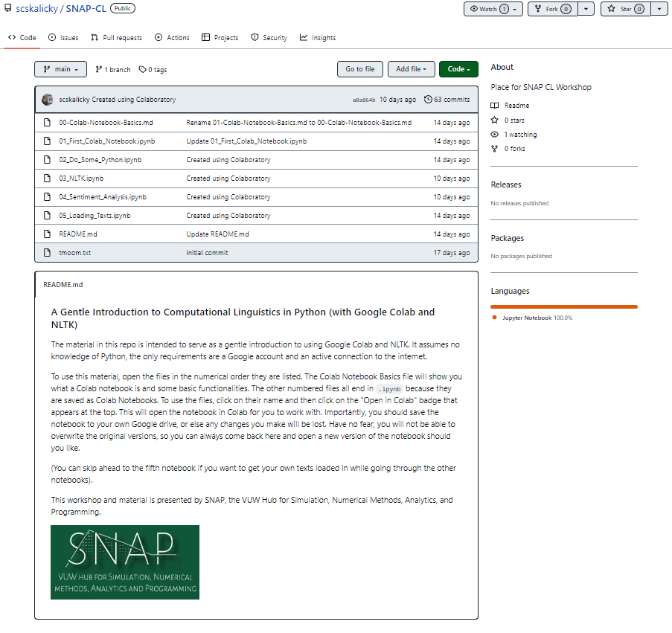Open the 'initial commit' message link
Viewport: 672px width, 633px height.
(207, 253)
